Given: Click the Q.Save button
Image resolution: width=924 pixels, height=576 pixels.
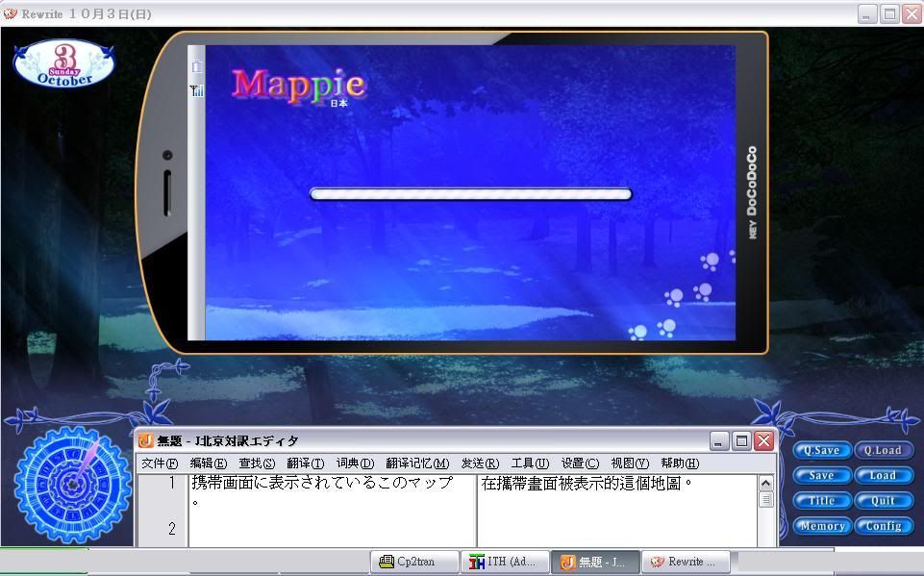Looking at the screenshot, I should pyautogui.click(x=821, y=450).
